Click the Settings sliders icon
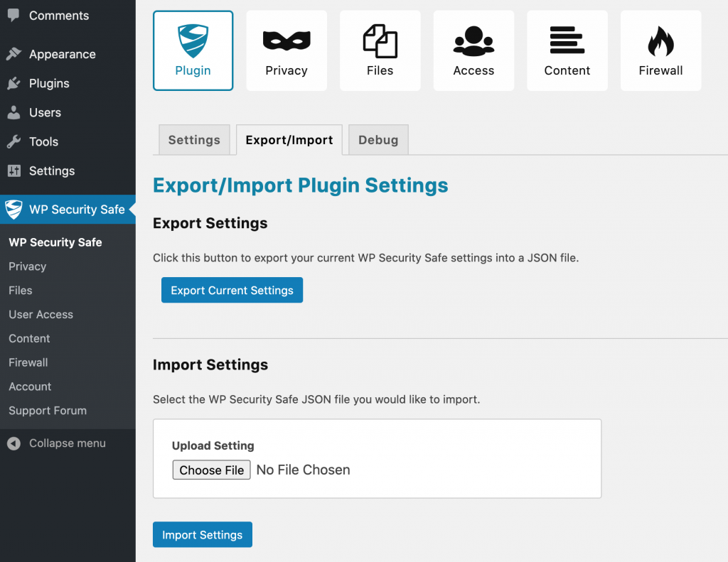The image size is (728, 562). [x=14, y=171]
